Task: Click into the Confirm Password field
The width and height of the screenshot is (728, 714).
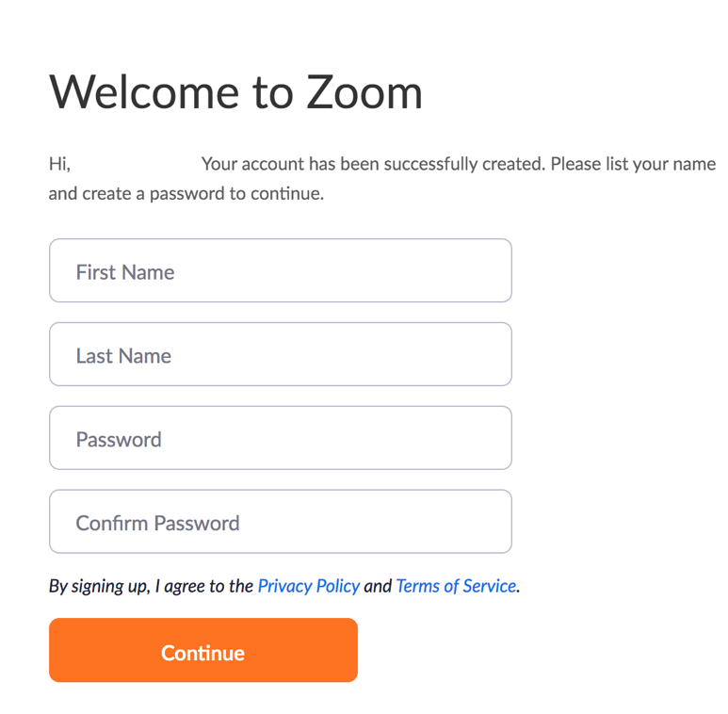Action: [280, 522]
